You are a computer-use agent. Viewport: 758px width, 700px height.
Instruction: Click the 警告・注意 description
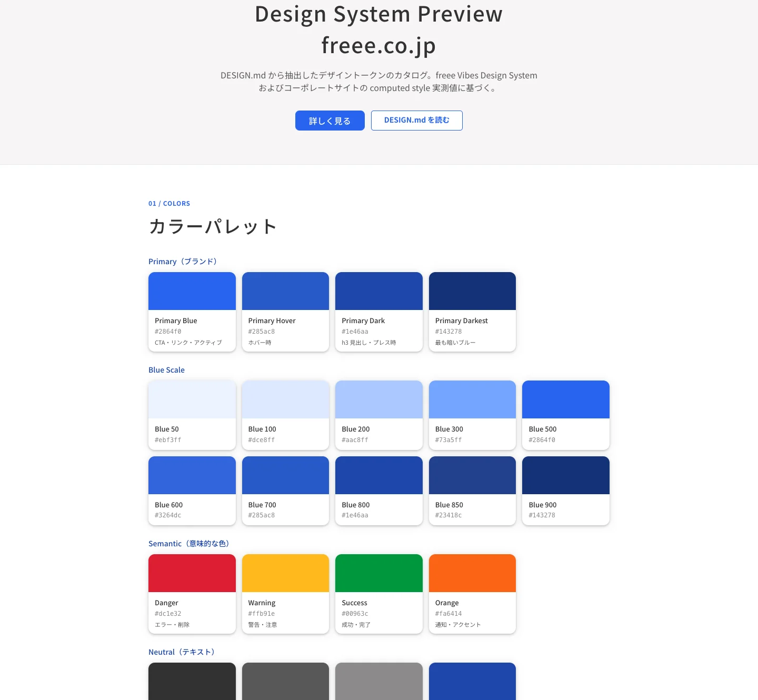pos(263,625)
